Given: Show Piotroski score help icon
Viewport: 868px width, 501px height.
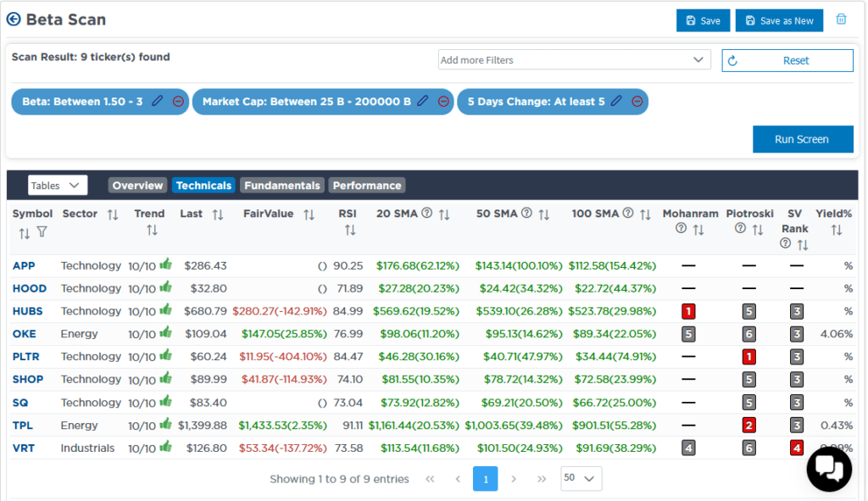Looking at the screenshot, I should [740, 228].
